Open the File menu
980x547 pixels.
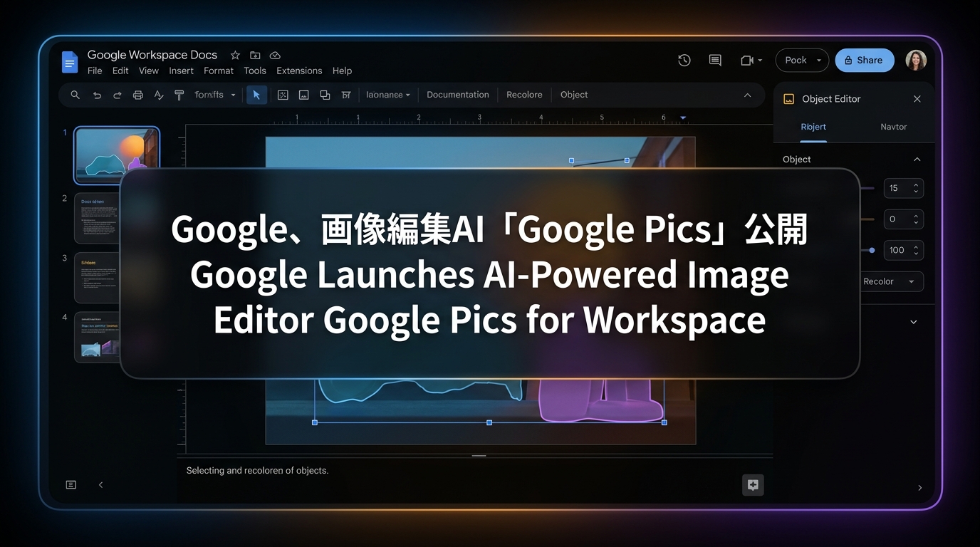(95, 71)
